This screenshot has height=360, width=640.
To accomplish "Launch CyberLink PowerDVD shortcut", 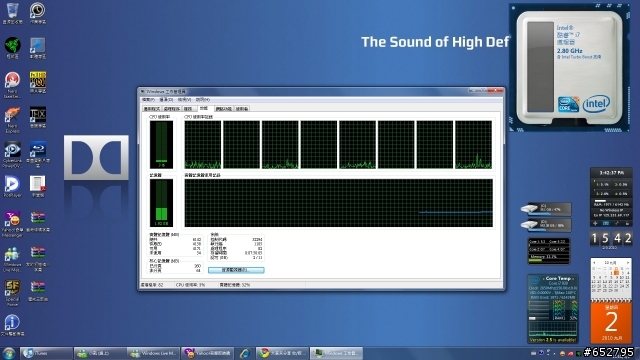I will tap(12, 154).
